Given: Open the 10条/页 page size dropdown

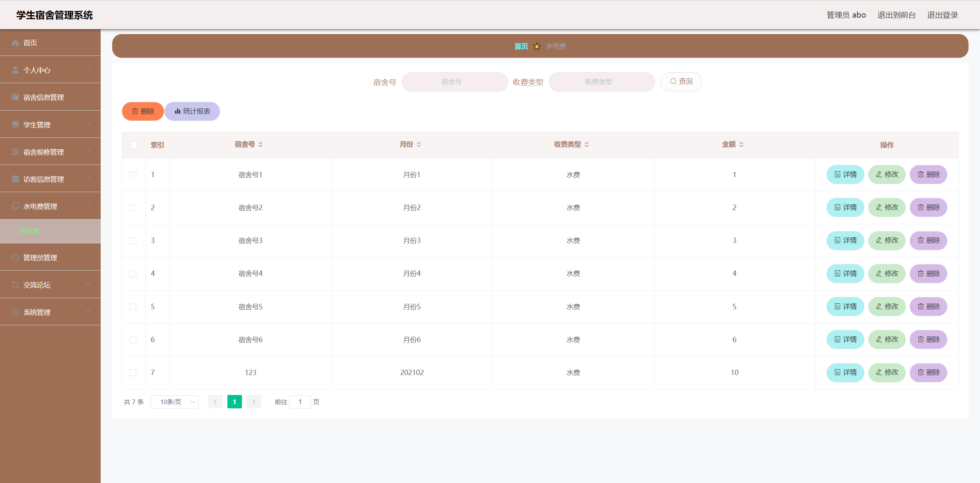Looking at the screenshot, I should coord(175,402).
